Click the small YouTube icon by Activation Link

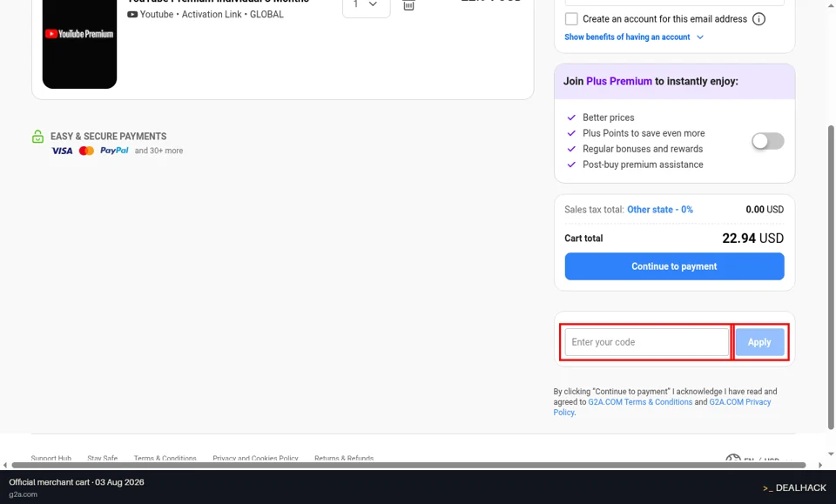132,15
